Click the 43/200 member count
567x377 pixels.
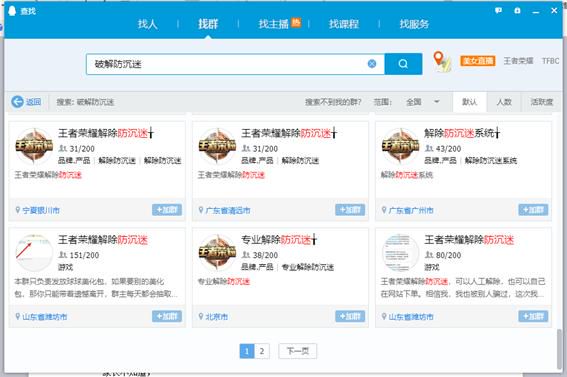click(x=448, y=149)
